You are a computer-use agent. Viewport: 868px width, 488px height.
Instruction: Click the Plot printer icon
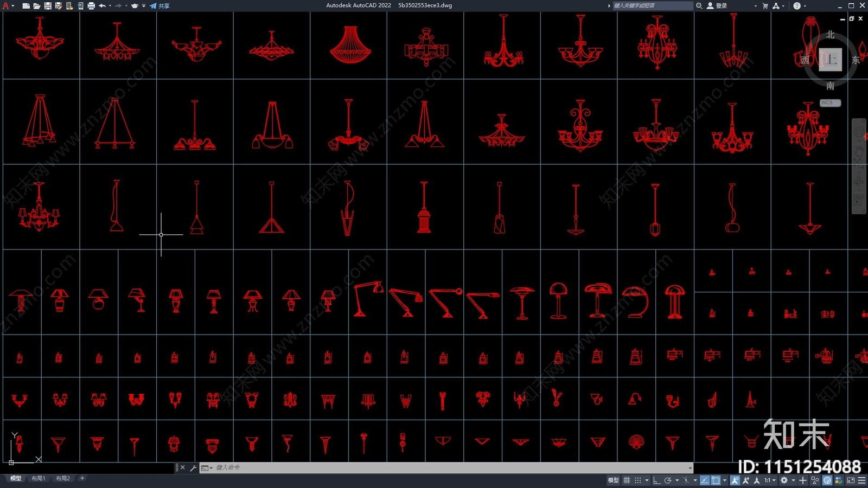pos(91,6)
